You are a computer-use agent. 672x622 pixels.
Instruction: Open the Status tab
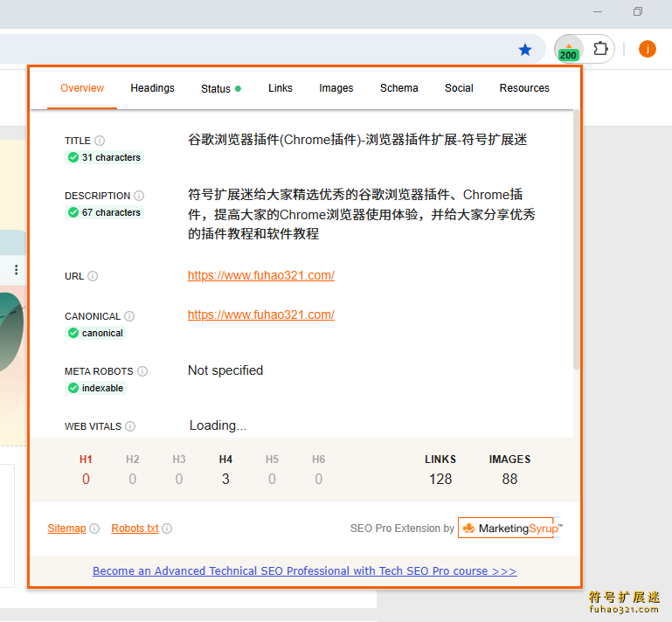point(216,89)
